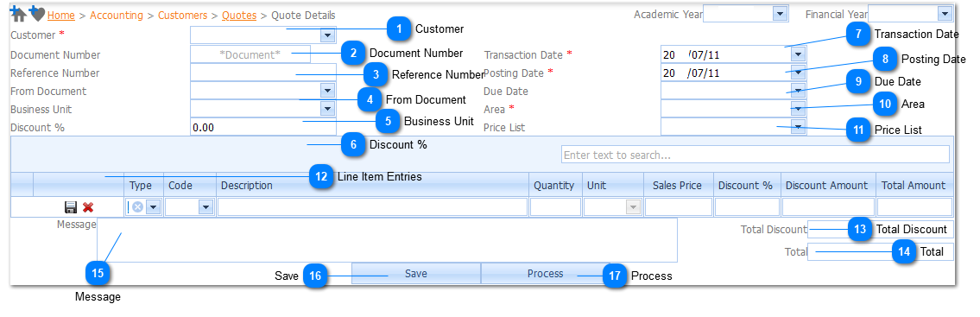Image resolution: width=980 pixels, height=317 pixels.
Task: Expand the Business Unit dropdown
Action: click(x=327, y=109)
